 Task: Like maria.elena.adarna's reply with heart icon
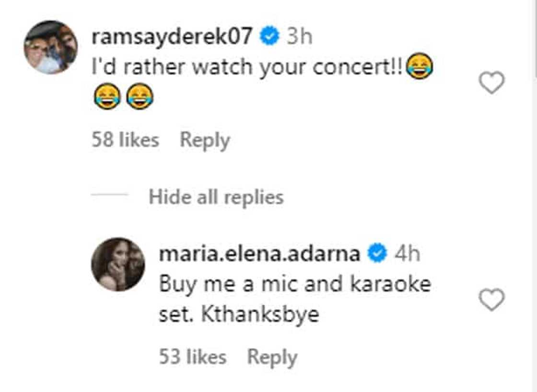(x=492, y=300)
